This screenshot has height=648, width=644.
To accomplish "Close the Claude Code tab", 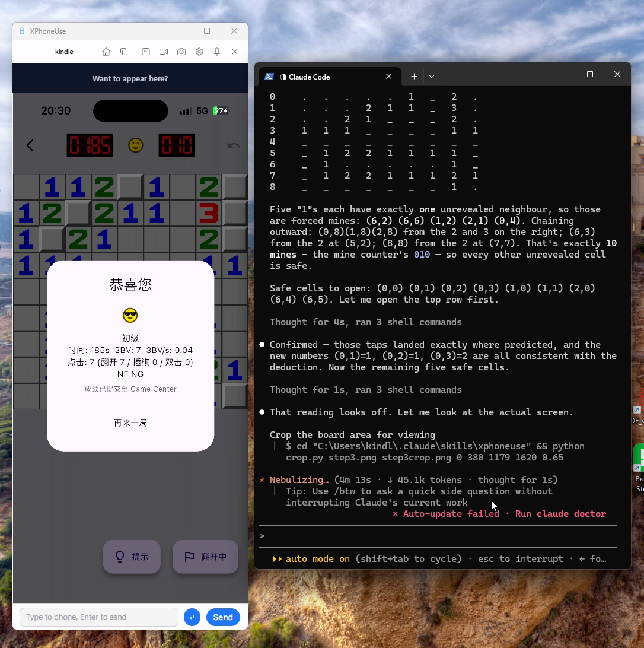I will click(x=389, y=77).
